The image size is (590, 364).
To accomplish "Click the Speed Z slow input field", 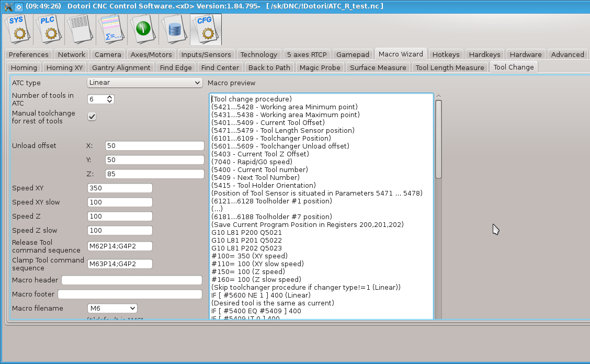I will tap(120, 230).
